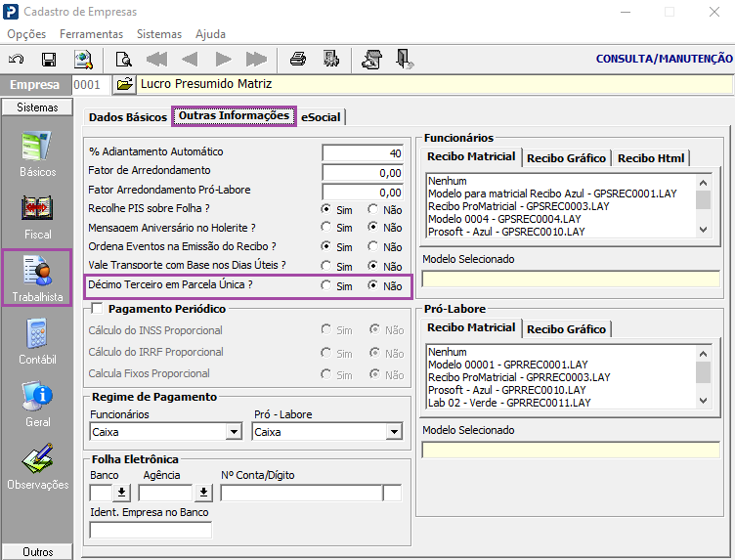
Task: Click the undo arrow toolbar icon
Action: pyautogui.click(x=17, y=59)
